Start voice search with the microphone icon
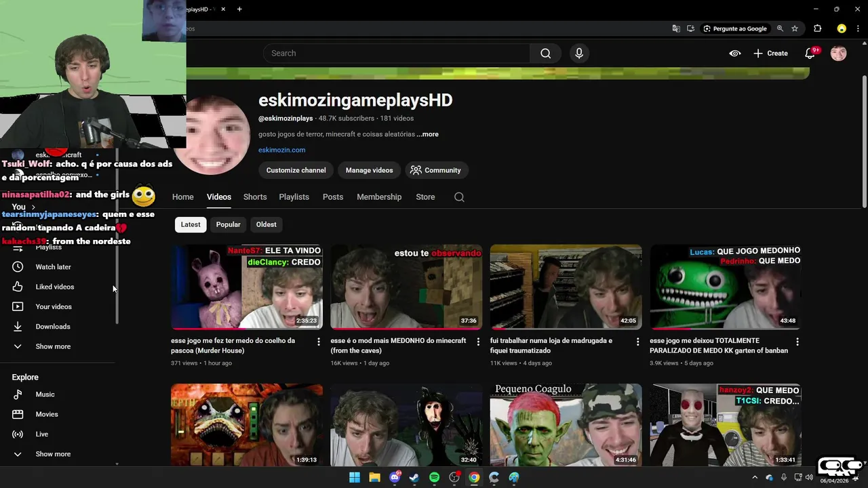The height and width of the screenshot is (488, 868). tap(578, 54)
